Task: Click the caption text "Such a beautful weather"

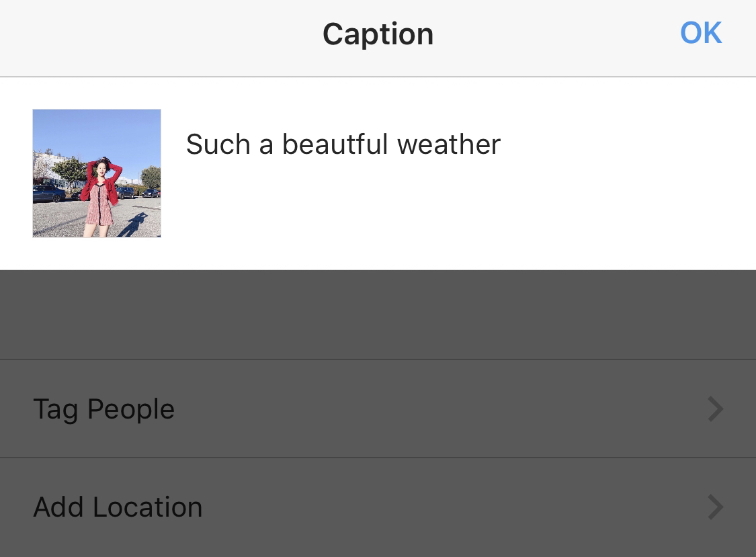Action: click(x=343, y=144)
